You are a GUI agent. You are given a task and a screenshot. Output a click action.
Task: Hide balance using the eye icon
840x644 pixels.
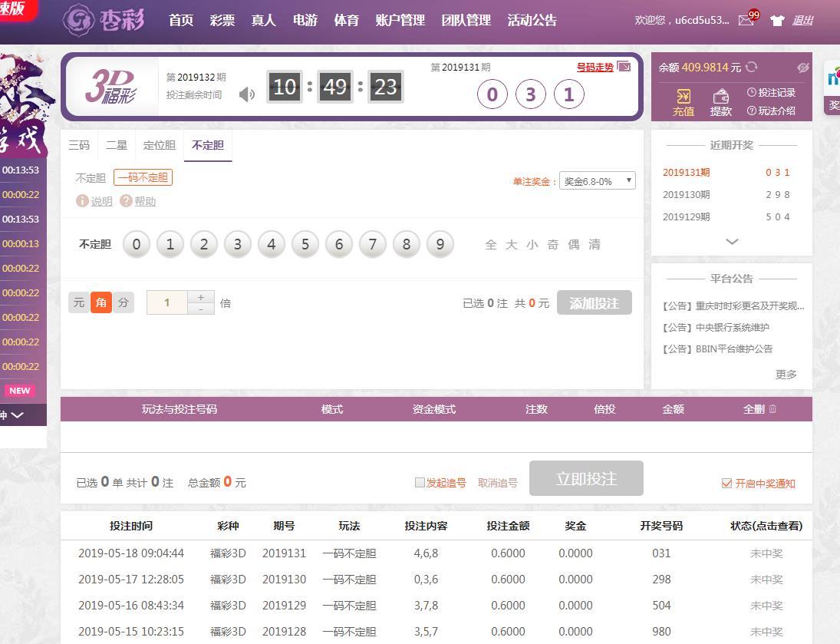point(802,68)
